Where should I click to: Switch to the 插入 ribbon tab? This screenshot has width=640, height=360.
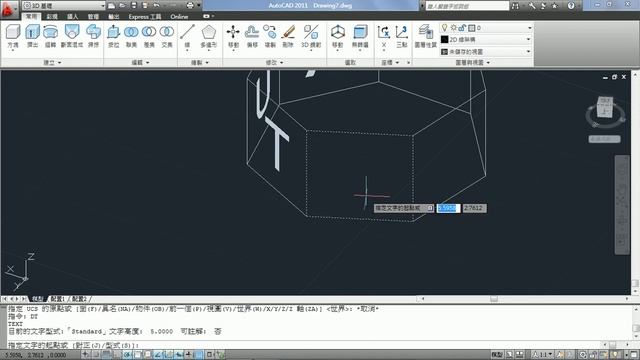tap(72, 17)
